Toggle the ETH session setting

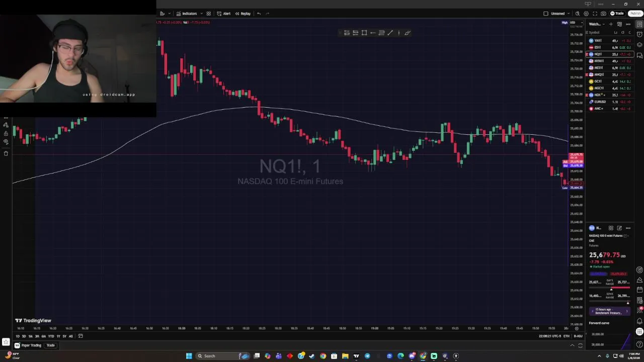coord(567,336)
